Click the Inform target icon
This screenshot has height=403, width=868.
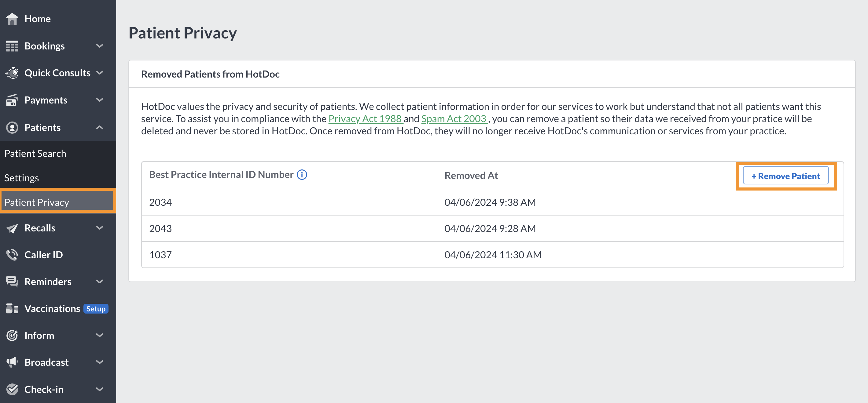click(12, 335)
